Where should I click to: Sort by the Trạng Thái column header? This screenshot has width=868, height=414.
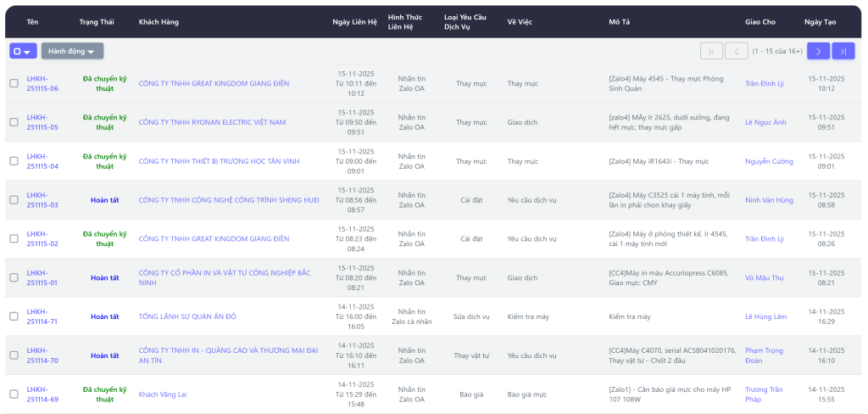tap(97, 21)
